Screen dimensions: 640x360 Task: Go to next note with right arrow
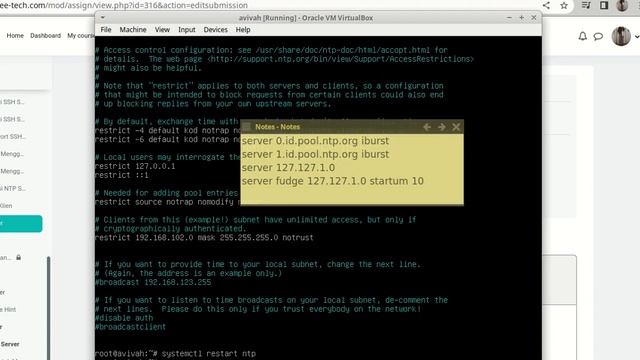point(442,127)
